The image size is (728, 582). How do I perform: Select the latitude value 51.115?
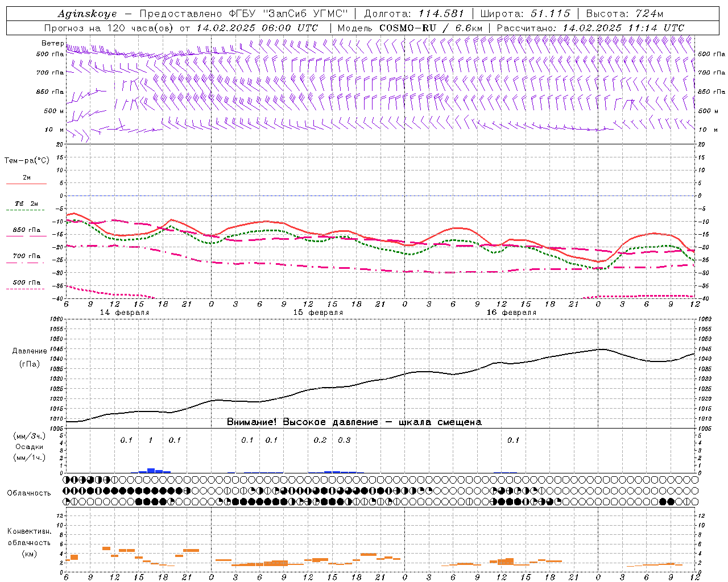point(550,14)
